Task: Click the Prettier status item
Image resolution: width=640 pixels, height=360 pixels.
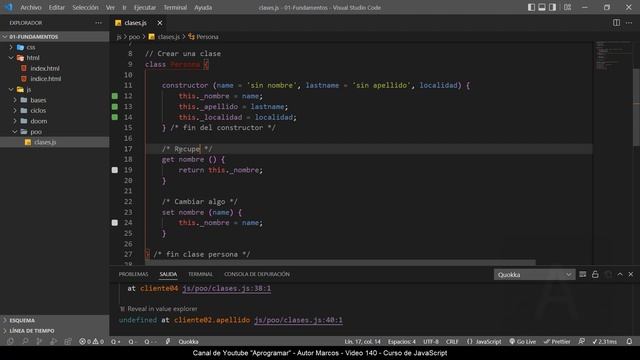Action: point(557,342)
